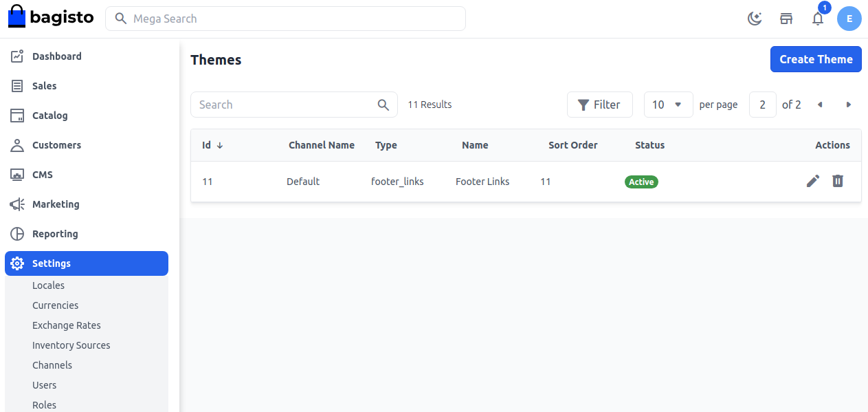868x412 pixels.
Task: Open the per page dropdown showing 10
Action: 667,104
